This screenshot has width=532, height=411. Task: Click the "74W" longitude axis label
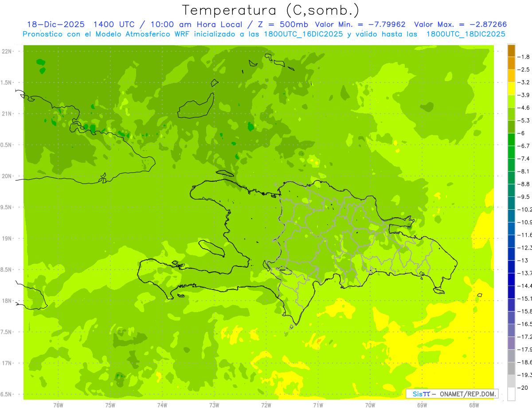[162, 405]
